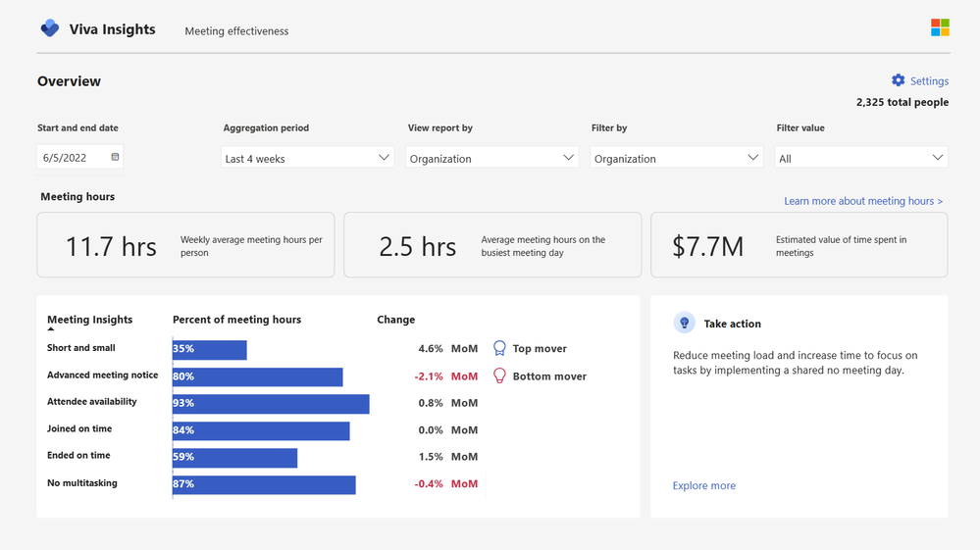Screen dimensions: 980x550
Task: Click the Attendee availability 93% bar
Action: pyautogui.click(x=271, y=404)
